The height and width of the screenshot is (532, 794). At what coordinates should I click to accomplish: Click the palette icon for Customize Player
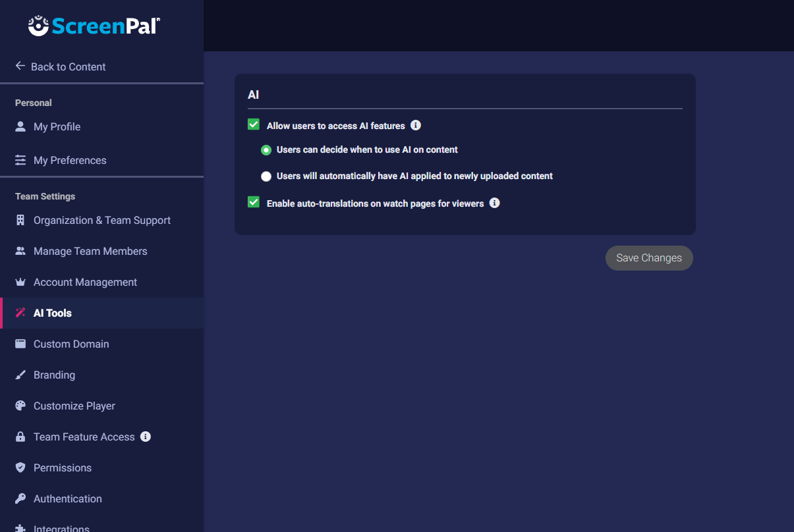pyautogui.click(x=20, y=406)
